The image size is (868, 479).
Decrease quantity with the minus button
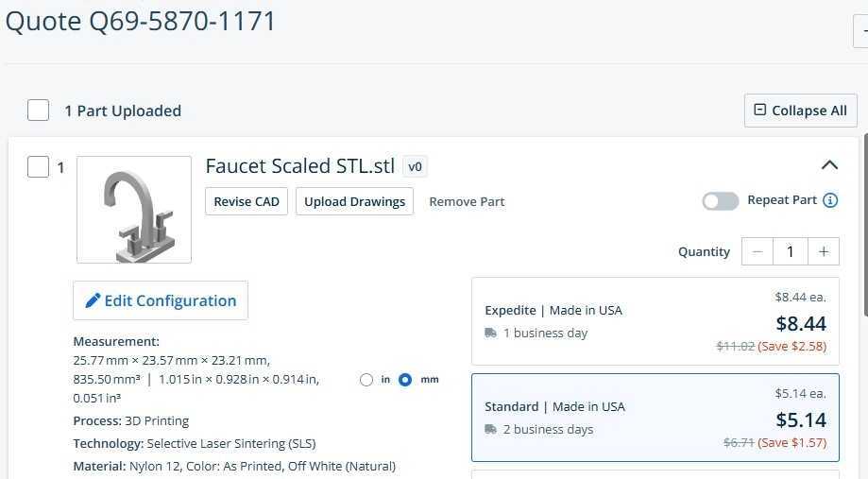pyautogui.click(x=757, y=252)
